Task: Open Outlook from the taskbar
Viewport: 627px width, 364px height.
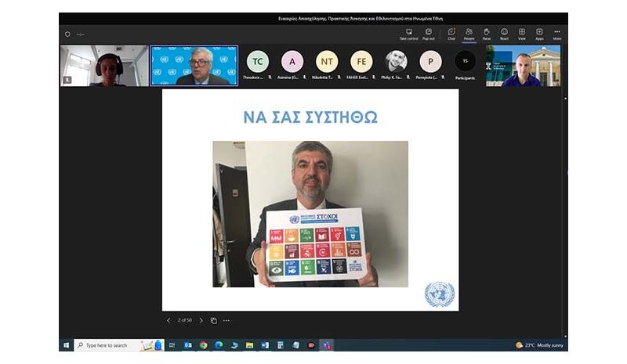Action: coord(187,345)
